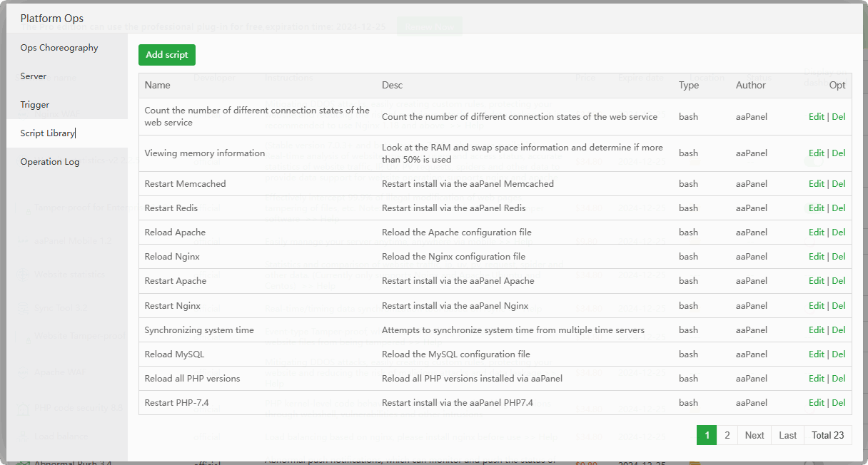Screen dimensions: 868x465
Task: Edit the Restart Redis script
Action: pyautogui.click(x=816, y=208)
